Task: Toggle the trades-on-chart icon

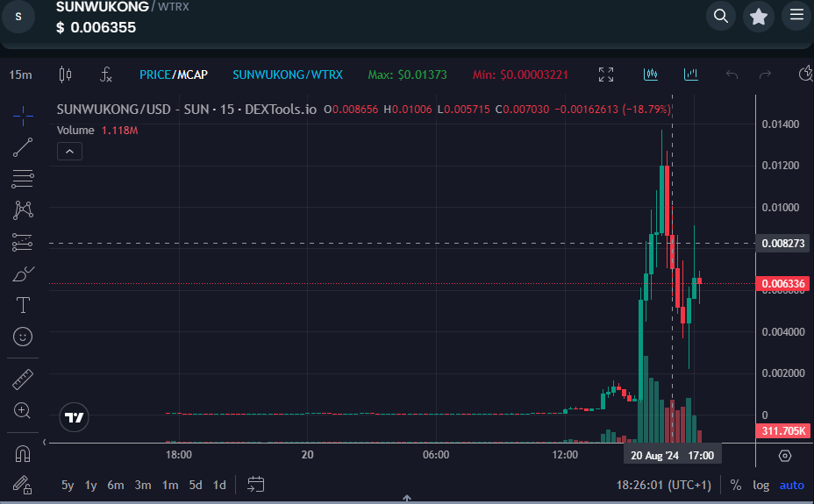Action: (651, 75)
